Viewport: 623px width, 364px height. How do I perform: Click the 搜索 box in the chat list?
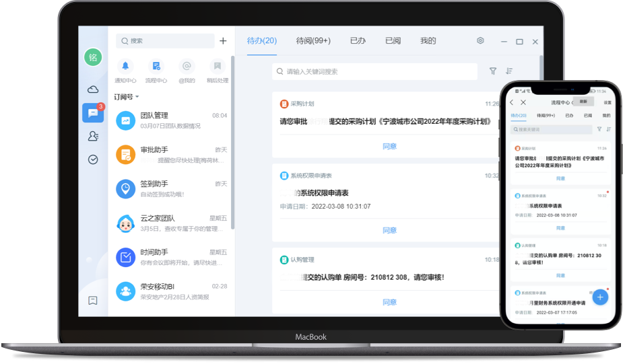point(165,41)
